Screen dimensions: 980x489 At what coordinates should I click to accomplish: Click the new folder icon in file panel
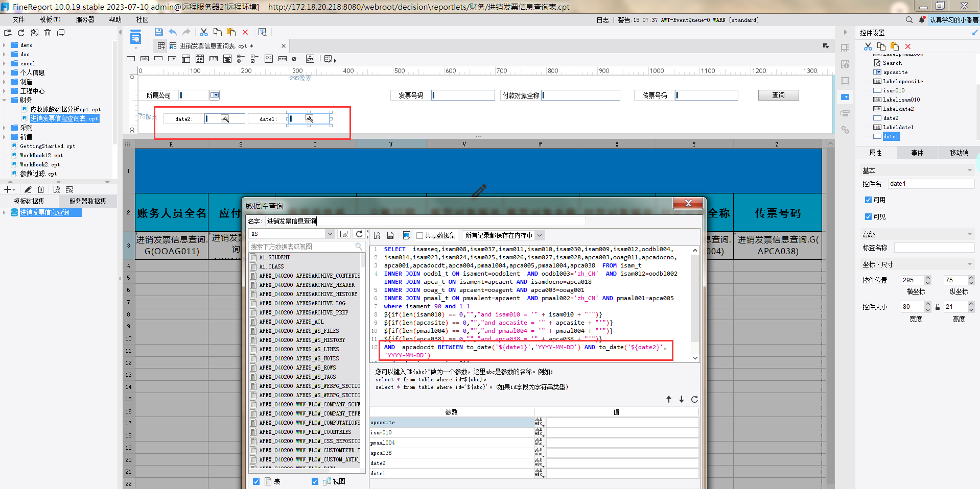tap(8, 33)
